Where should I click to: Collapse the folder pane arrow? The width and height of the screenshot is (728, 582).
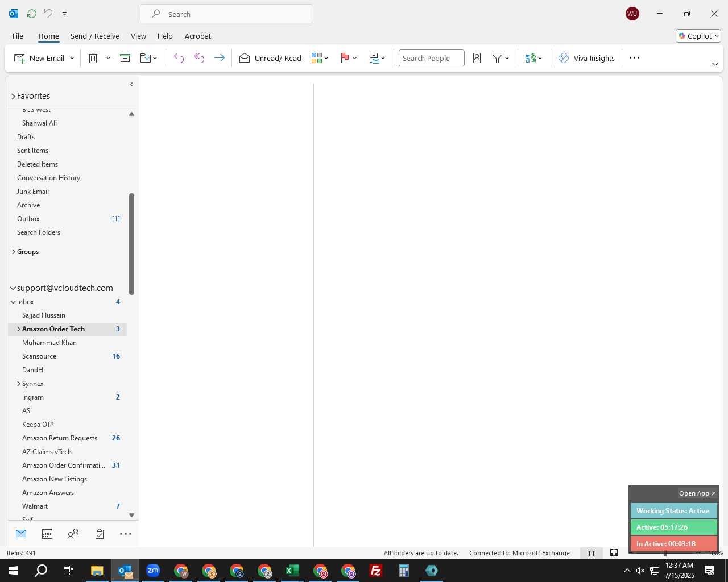131,85
